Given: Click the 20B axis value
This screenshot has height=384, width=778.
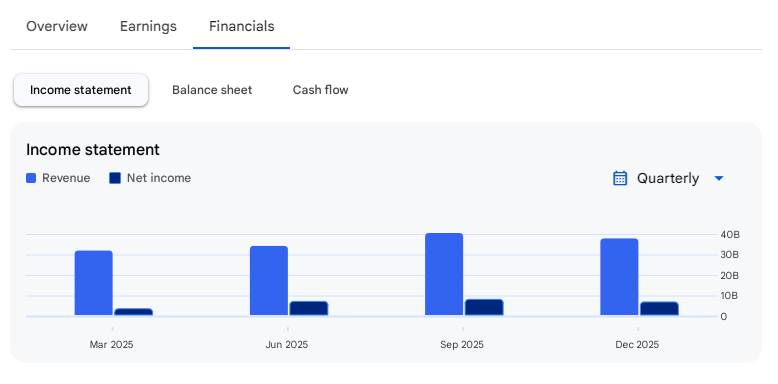Looking at the screenshot, I should [x=730, y=275].
